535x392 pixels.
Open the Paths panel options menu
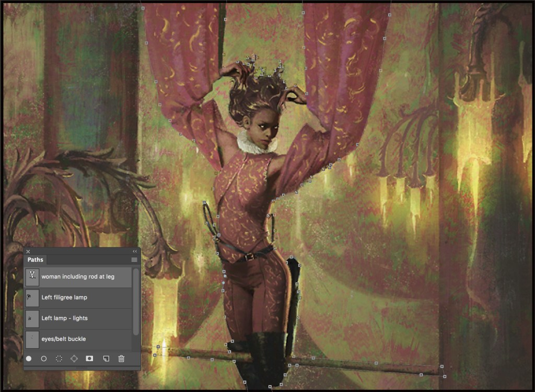tap(134, 260)
